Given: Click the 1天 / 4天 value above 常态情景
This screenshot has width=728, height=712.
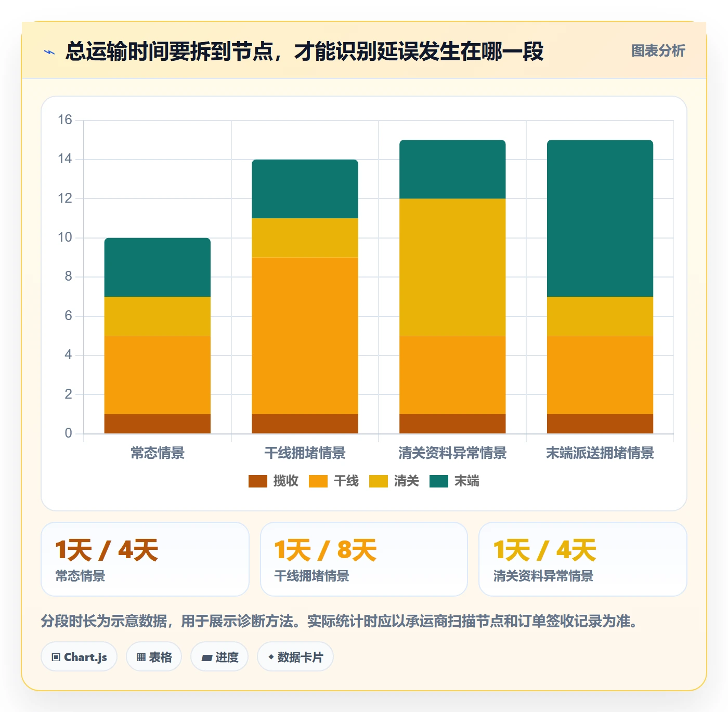Looking at the screenshot, I should [107, 550].
